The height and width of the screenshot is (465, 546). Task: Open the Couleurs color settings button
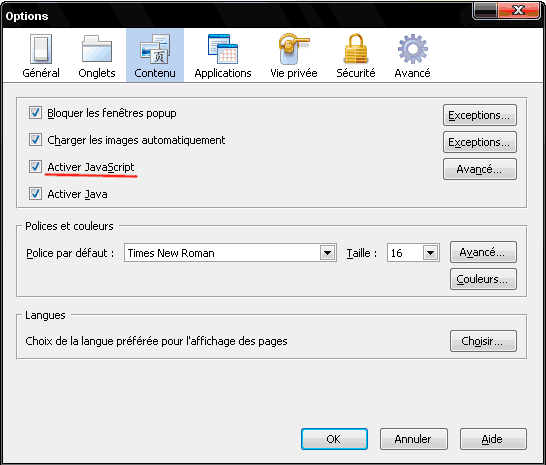483,279
